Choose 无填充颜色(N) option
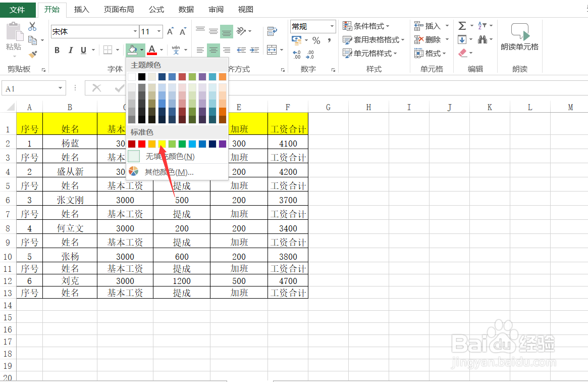 tap(177, 157)
